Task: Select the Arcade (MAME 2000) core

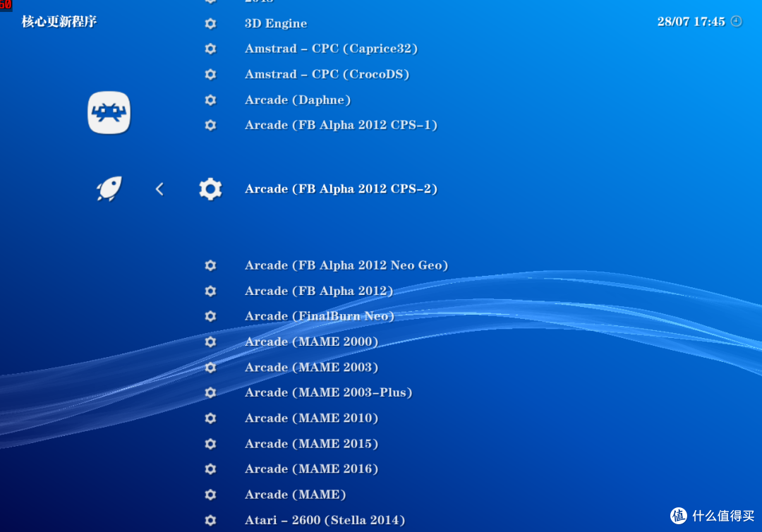Action: point(311,341)
